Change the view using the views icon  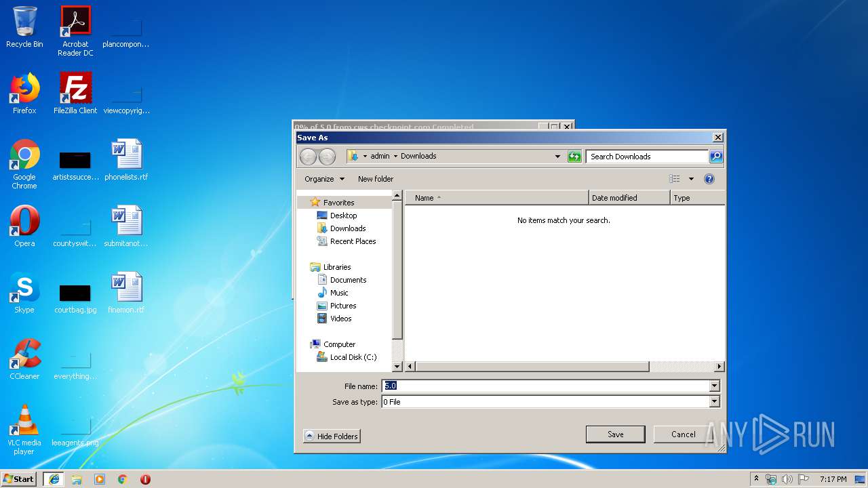674,179
